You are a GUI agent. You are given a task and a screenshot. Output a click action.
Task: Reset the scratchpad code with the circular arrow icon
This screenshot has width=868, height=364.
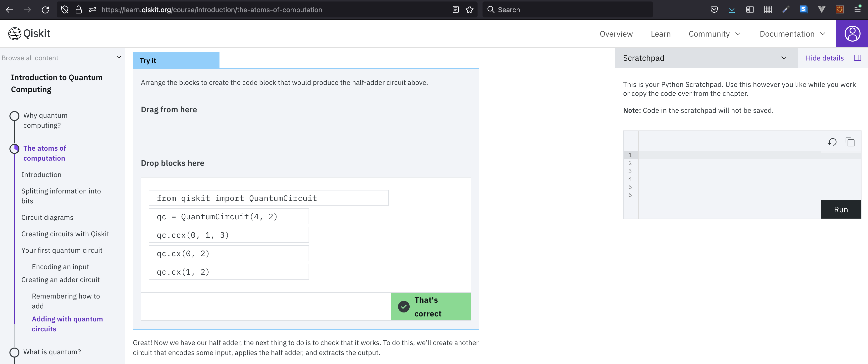[832, 142]
